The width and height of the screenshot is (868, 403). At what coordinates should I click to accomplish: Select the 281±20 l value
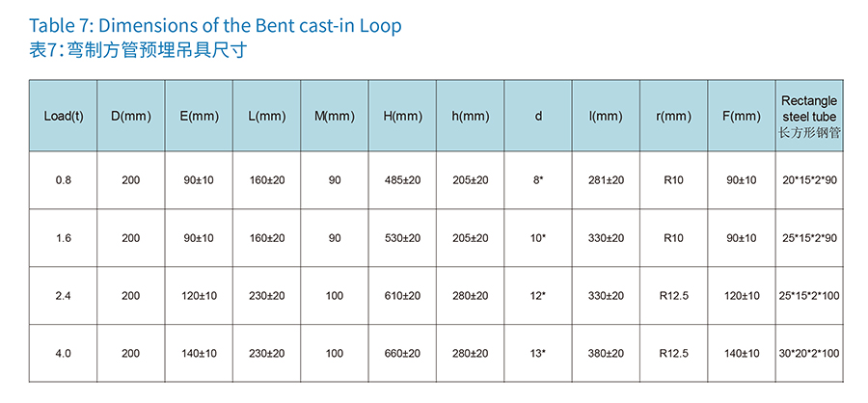[x=606, y=180]
